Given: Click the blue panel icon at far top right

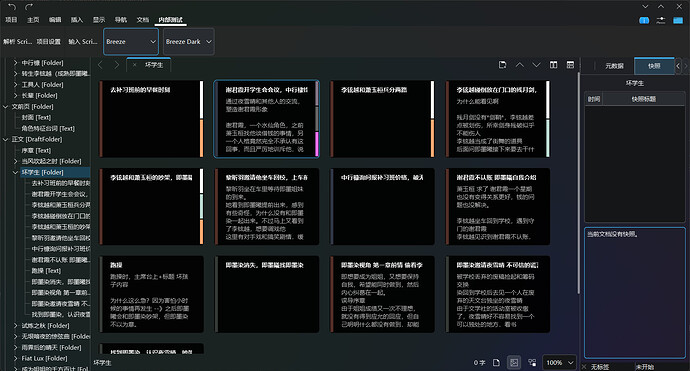Looking at the screenshot, I should (678, 20).
